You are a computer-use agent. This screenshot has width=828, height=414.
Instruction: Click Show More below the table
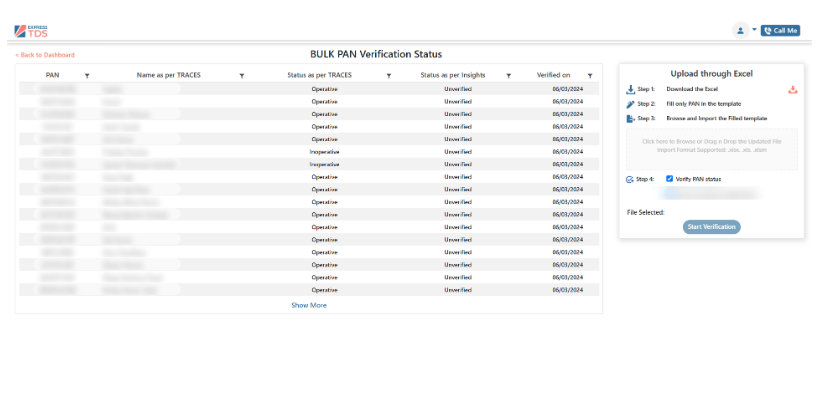308,305
